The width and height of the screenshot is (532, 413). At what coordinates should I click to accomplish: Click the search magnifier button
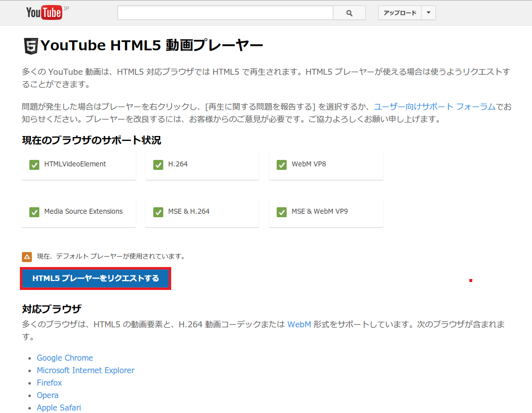tap(349, 13)
